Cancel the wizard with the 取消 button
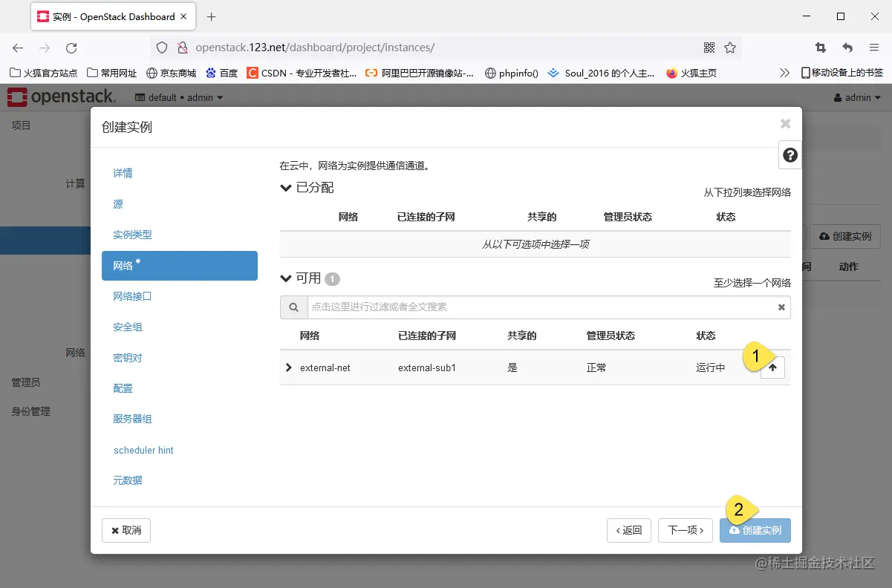Viewport: 892px width, 588px height. [126, 530]
